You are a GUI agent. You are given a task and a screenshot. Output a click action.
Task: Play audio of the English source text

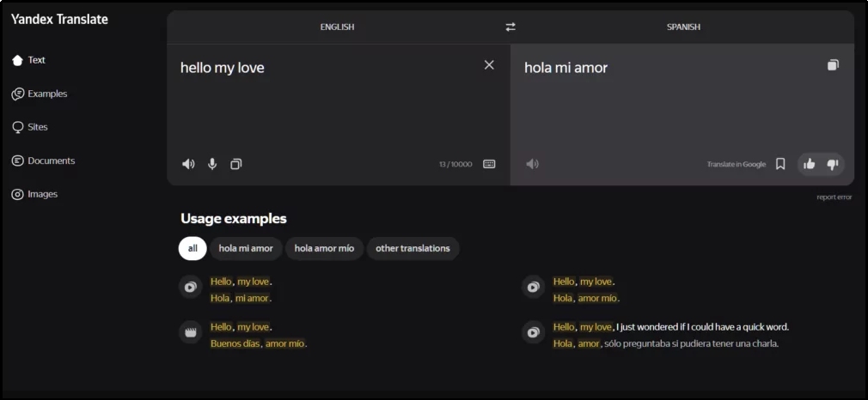(x=188, y=164)
